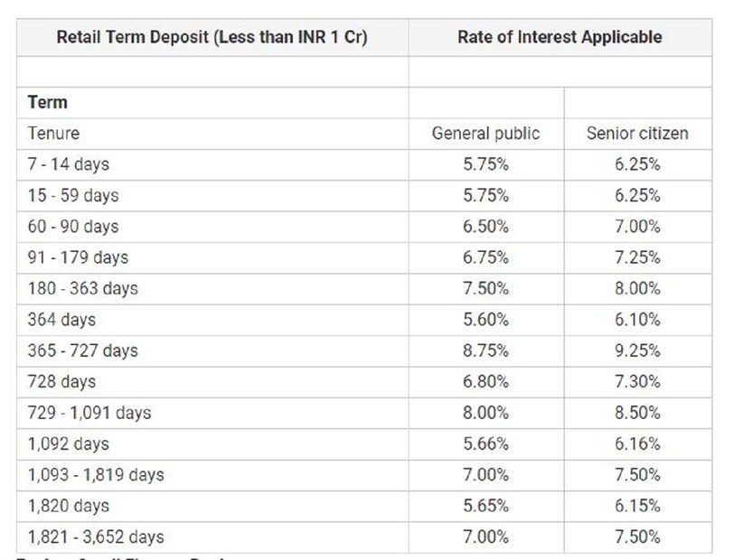Click senior citizen rate for 180 - 363 days

point(637,288)
